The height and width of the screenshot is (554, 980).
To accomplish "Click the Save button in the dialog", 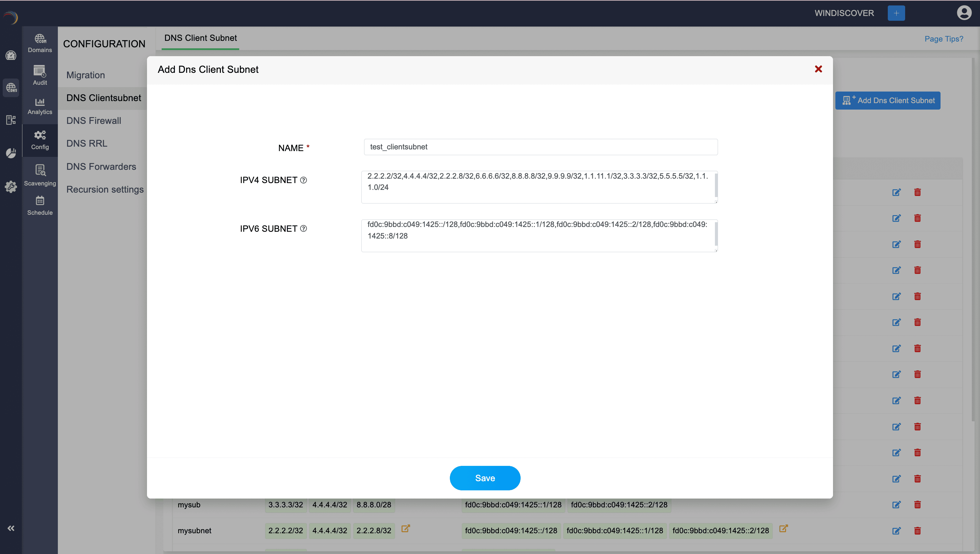I will pos(485,478).
